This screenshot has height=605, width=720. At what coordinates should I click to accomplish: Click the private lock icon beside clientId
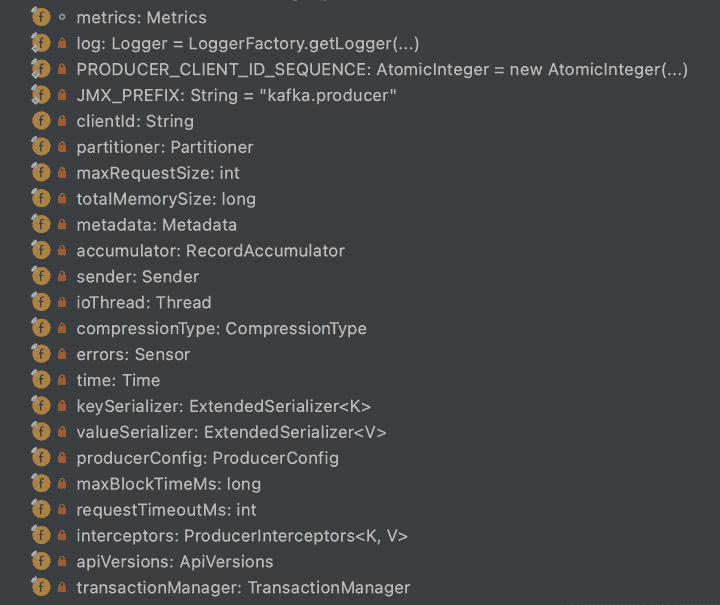coord(62,121)
